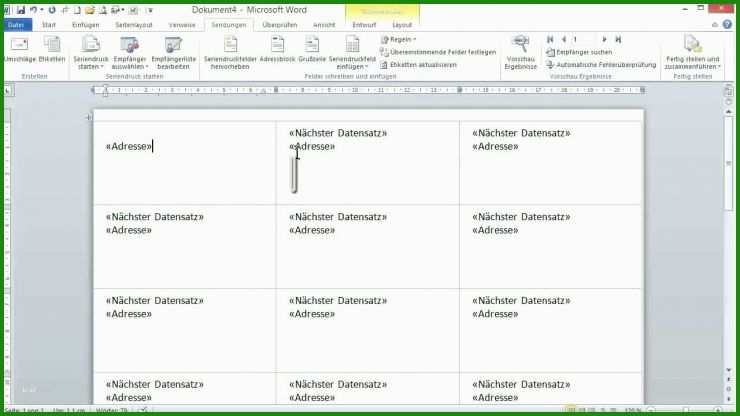
Task: Click the table move handle
Action: [89, 117]
